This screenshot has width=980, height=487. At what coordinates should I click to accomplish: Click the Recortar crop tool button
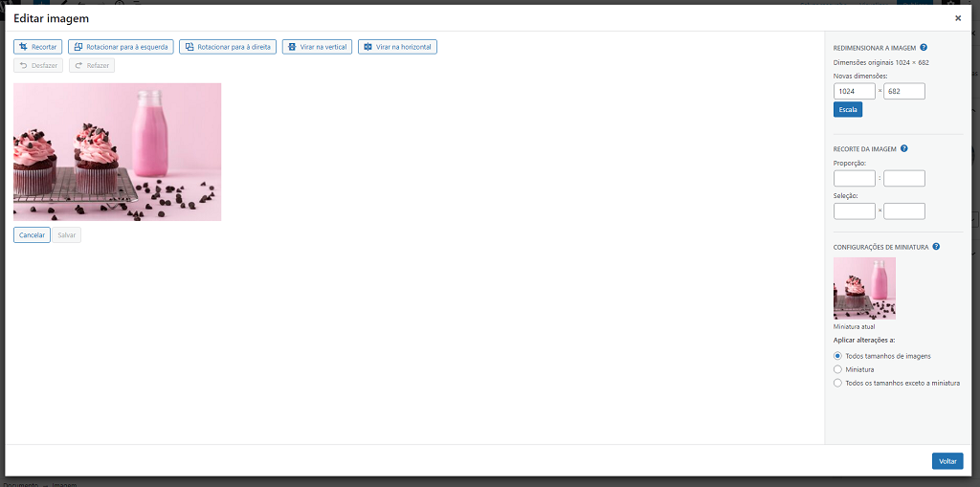[x=38, y=47]
